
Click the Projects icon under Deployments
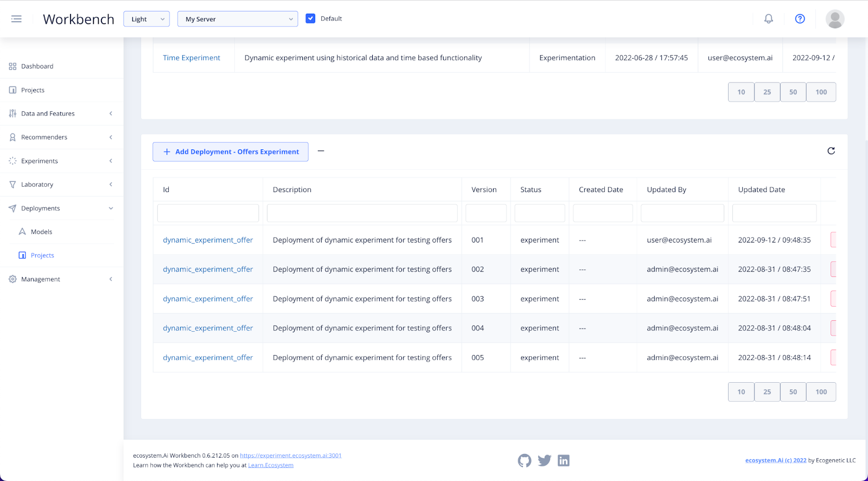22,255
